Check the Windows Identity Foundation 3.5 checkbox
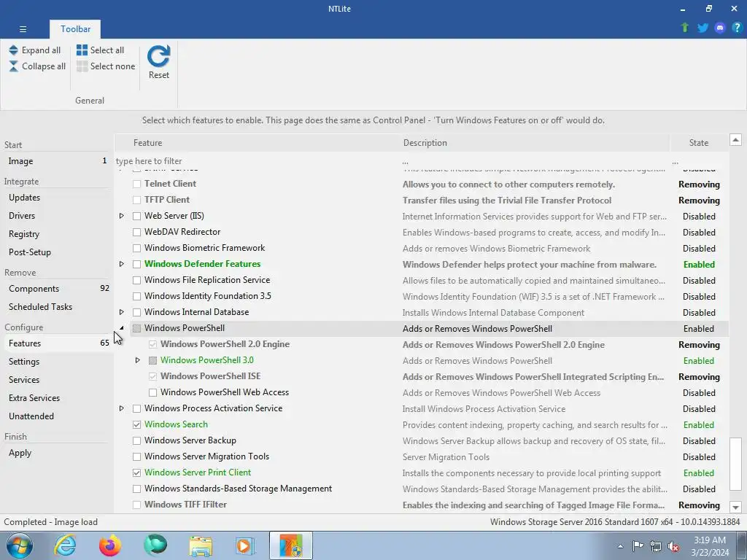 coord(136,296)
